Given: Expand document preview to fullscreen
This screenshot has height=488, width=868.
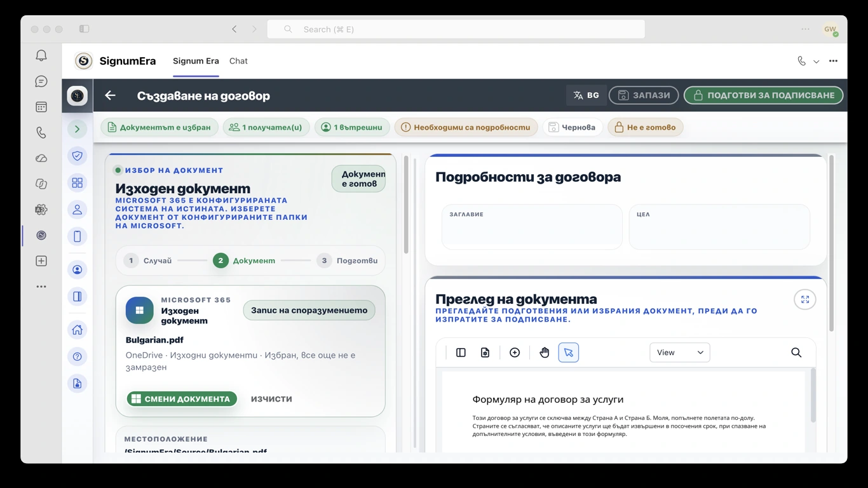Looking at the screenshot, I should [805, 299].
